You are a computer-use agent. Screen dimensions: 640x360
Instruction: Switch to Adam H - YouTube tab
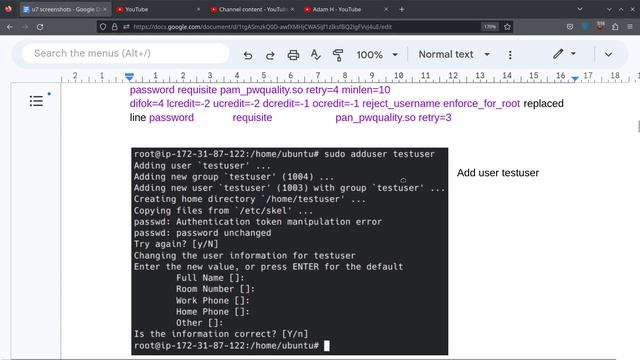point(347,9)
